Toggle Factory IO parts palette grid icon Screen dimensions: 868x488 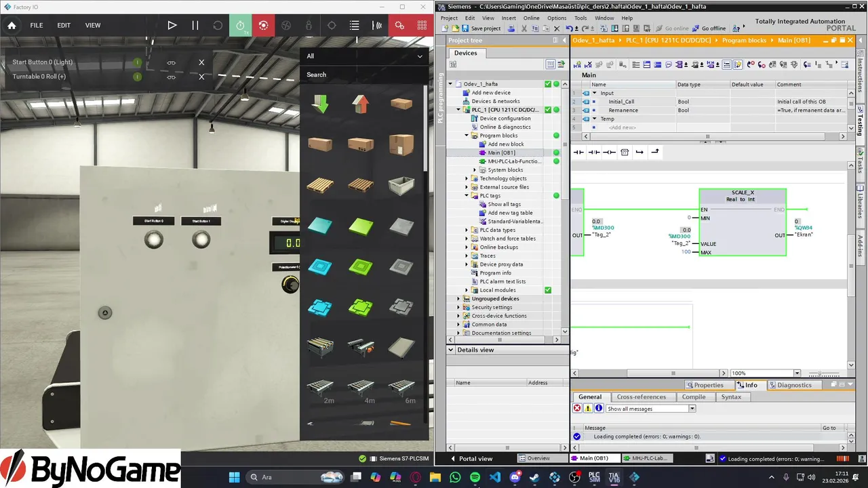[x=422, y=25]
